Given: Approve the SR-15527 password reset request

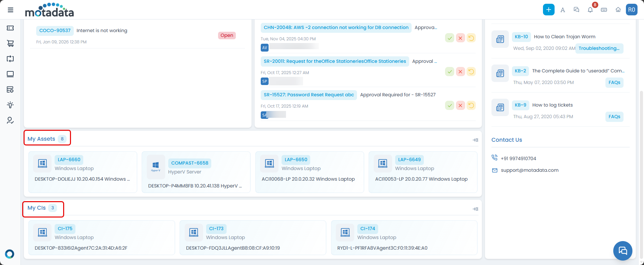Looking at the screenshot, I should point(450,106).
